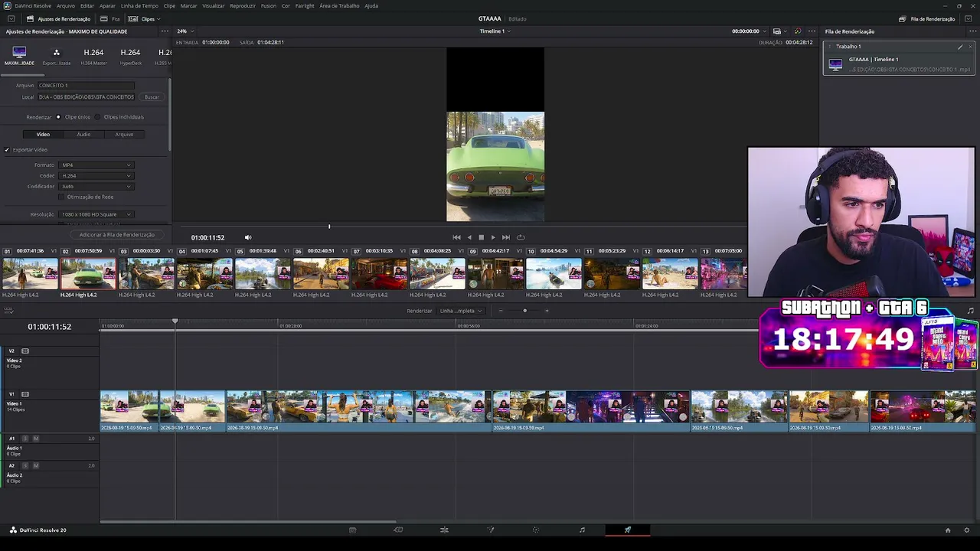Open the Área de Trabalho menu

(x=339, y=5)
